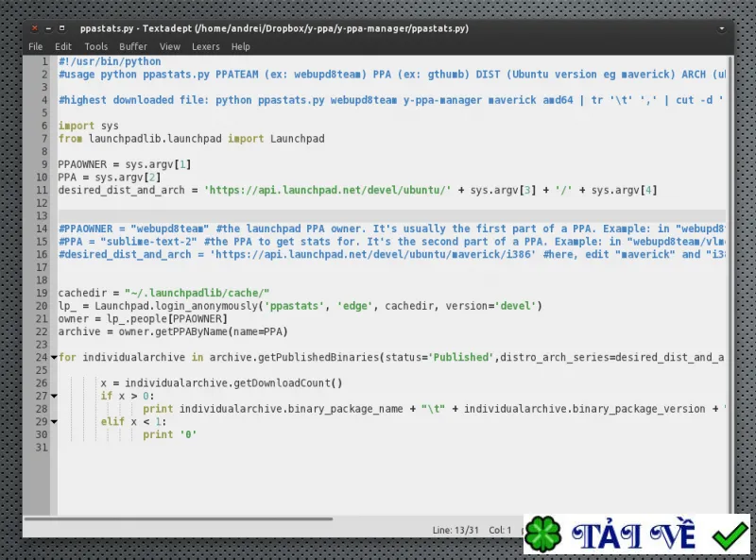Click the green checkmark icon
The height and width of the screenshot is (560, 756).
pyautogui.click(x=730, y=535)
